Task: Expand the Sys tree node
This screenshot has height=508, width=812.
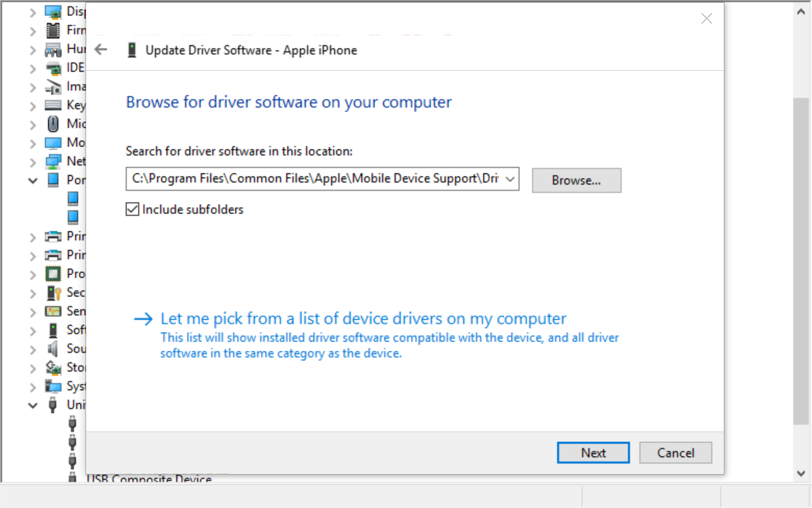Action: (x=33, y=387)
